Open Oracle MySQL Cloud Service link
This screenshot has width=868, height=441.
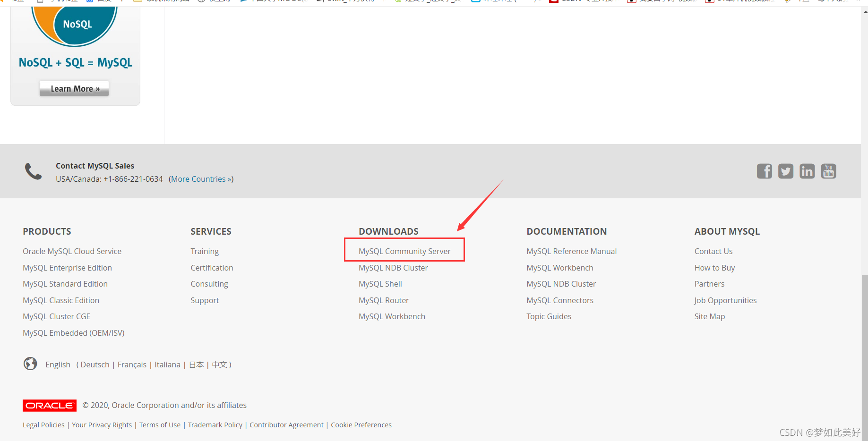click(72, 251)
